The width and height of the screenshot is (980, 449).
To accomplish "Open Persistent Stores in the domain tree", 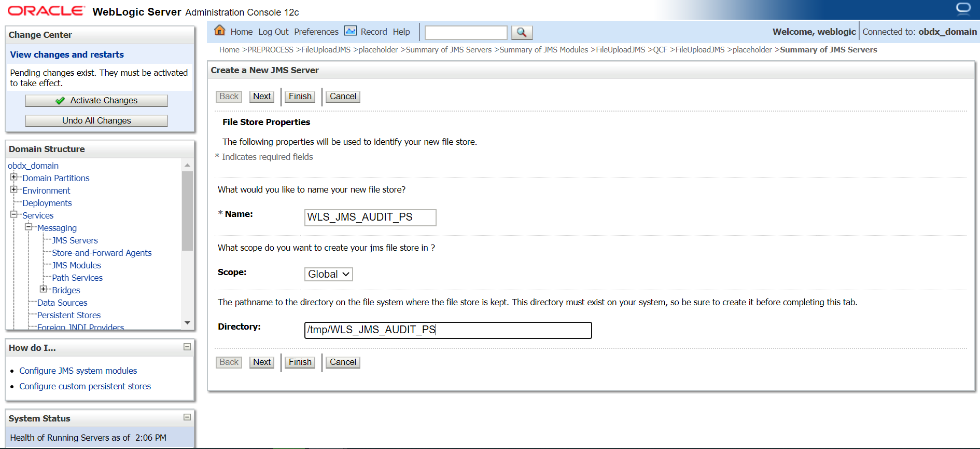I will tap(69, 315).
